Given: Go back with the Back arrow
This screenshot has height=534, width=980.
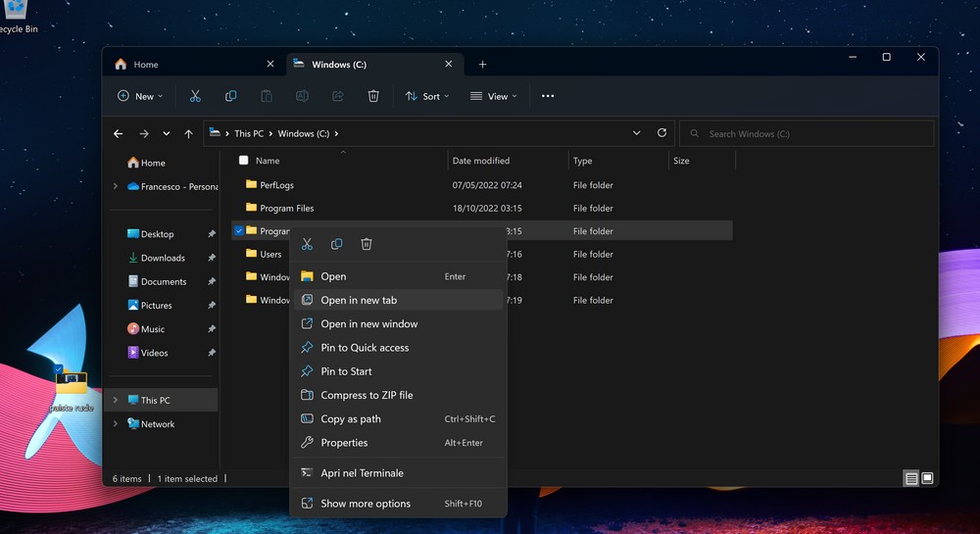Looking at the screenshot, I should coord(119,133).
